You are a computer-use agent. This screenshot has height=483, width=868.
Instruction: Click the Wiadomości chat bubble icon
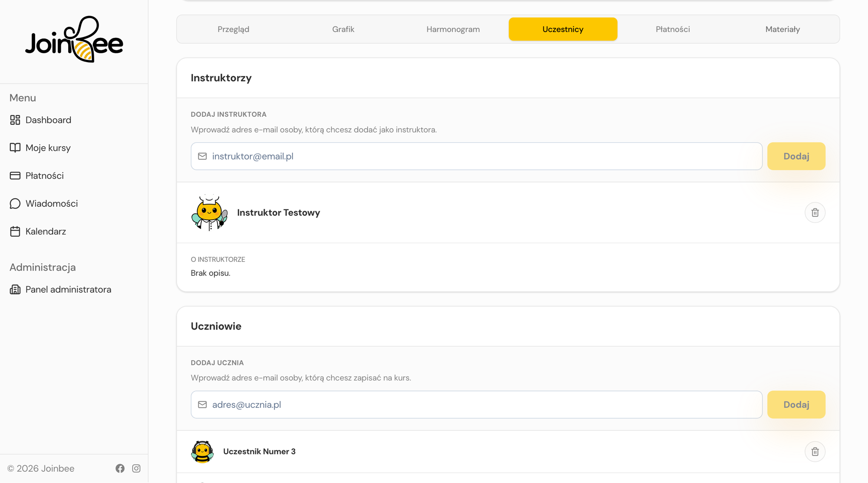15,203
